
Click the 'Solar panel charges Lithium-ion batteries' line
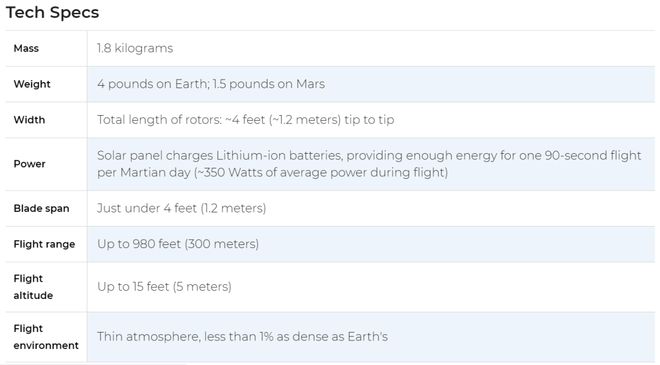220,156
